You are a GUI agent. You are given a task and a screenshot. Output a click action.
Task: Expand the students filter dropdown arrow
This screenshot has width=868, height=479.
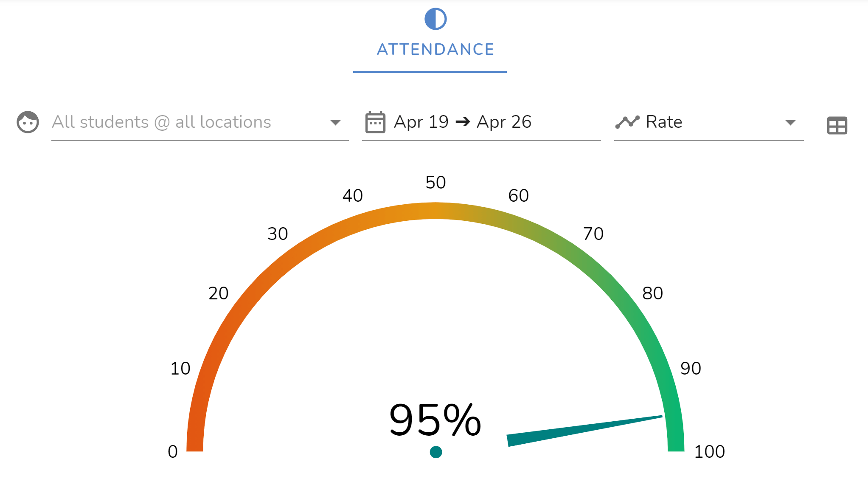[x=335, y=123]
